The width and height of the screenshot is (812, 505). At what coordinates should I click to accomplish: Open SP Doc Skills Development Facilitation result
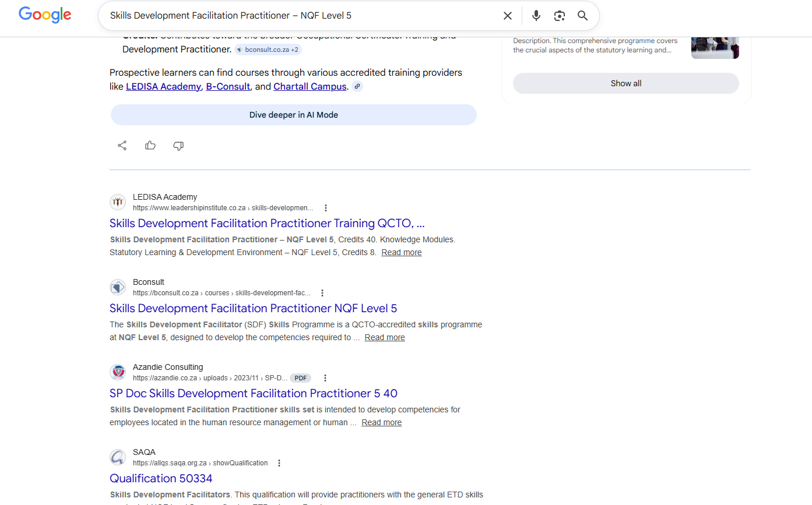[x=254, y=393]
